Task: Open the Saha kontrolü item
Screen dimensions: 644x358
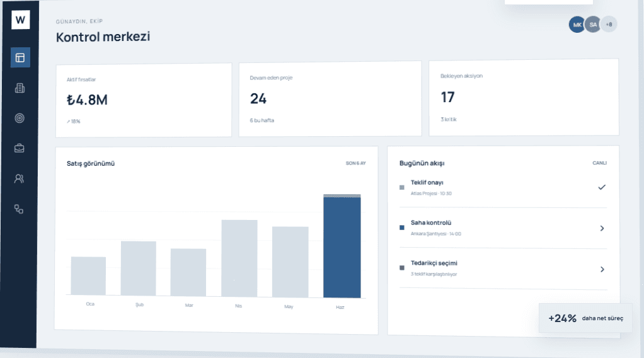Action: (503, 228)
